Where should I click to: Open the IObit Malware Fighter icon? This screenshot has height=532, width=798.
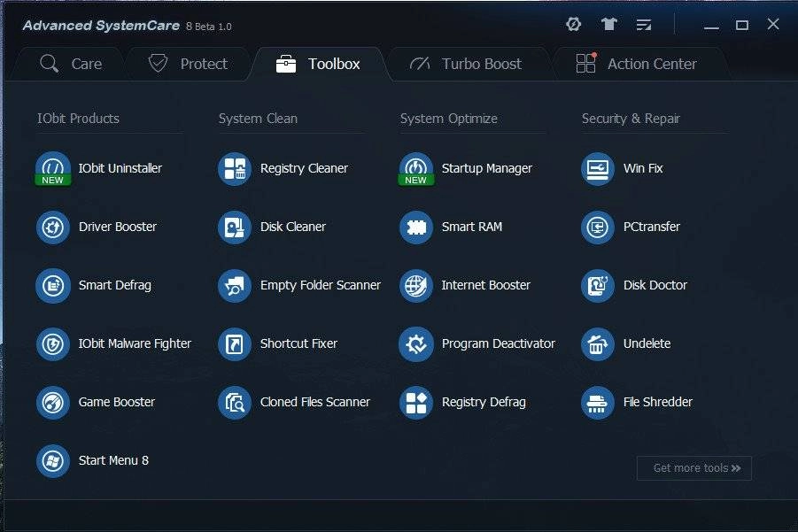(53, 344)
